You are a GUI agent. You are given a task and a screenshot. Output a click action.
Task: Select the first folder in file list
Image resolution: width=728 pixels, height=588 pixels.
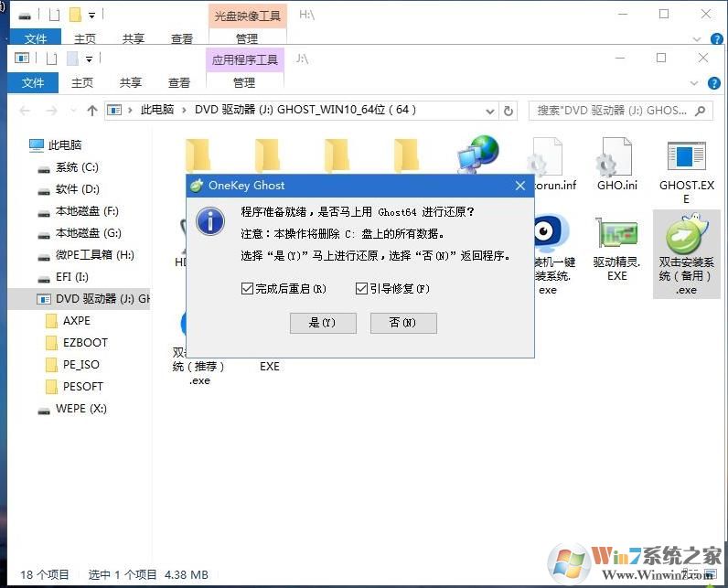[198, 156]
